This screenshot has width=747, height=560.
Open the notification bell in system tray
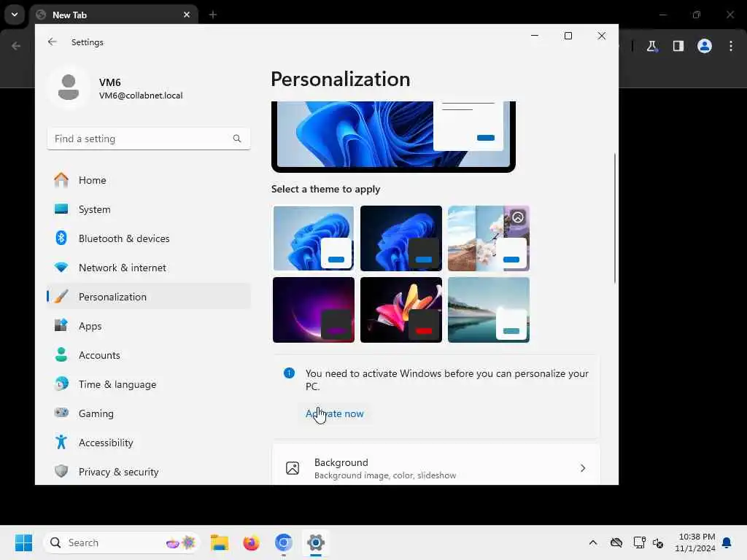[x=727, y=542]
